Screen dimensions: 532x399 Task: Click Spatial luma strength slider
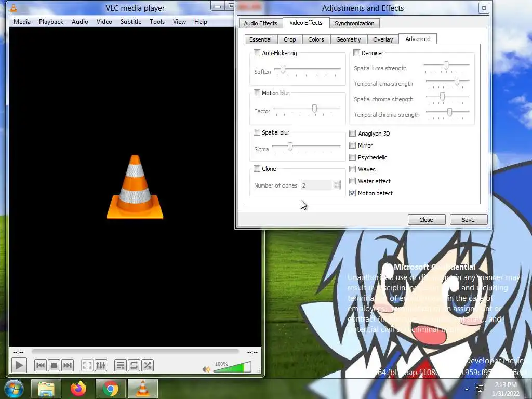[446, 66]
